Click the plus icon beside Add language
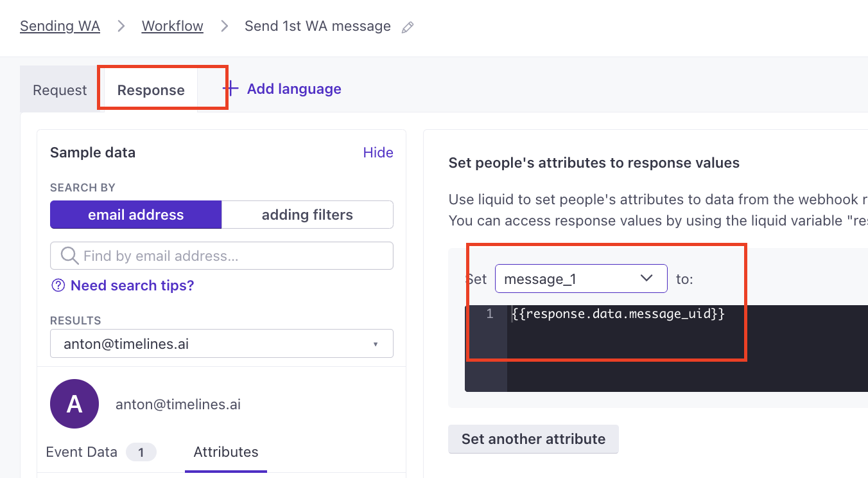Screen dimensions: 868x478 tap(230, 89)
